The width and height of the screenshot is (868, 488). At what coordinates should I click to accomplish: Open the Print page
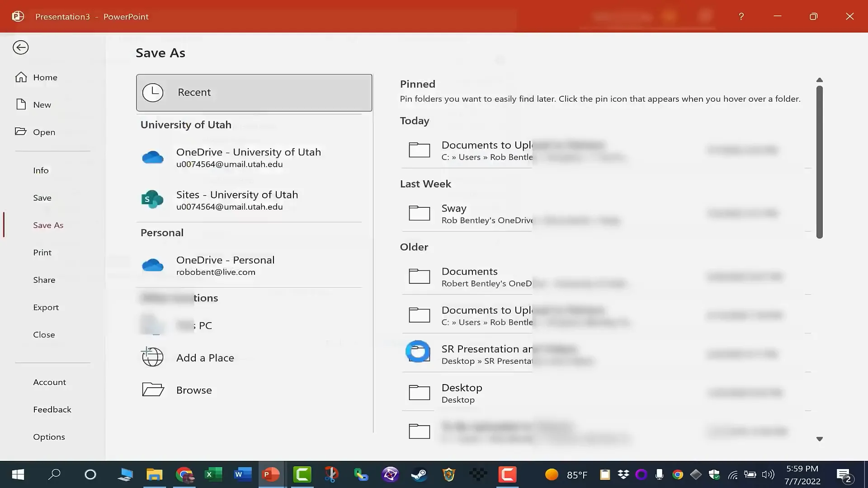point(42,252)
